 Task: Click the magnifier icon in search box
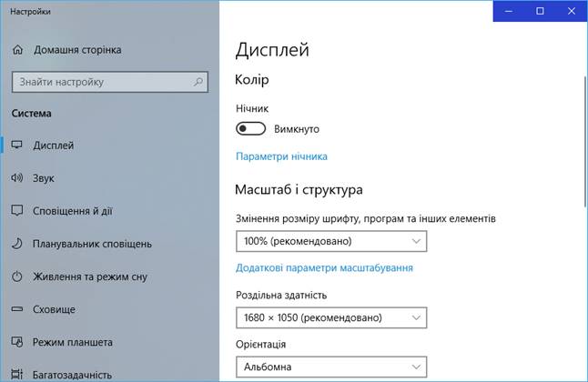[198, 82]
